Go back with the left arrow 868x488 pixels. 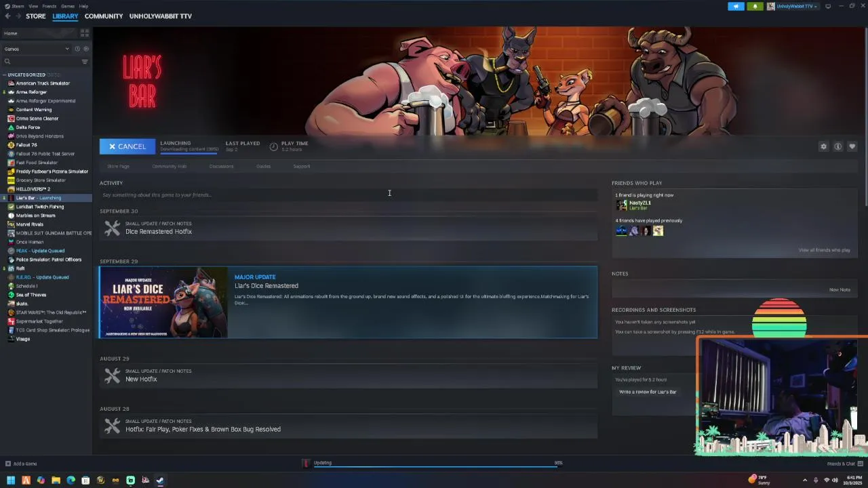click(x=7, y=16)
